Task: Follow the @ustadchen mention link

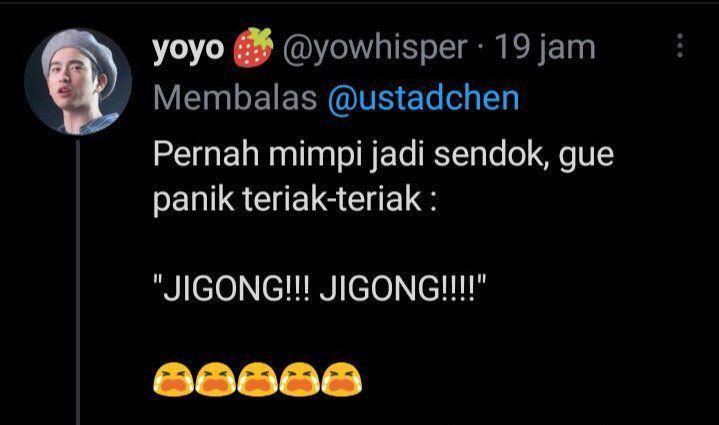Action: [x=423, y=98]
